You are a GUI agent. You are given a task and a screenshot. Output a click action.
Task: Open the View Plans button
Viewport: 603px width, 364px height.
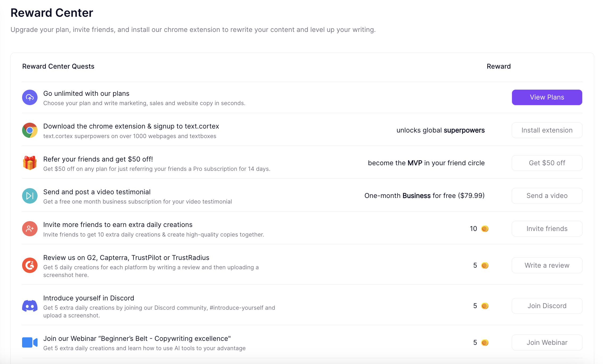(547, 97)
